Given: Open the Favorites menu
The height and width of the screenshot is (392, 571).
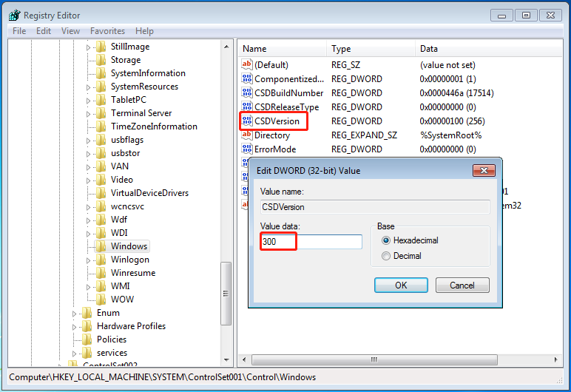Looking at the screenshot, I should coord(107,31).
